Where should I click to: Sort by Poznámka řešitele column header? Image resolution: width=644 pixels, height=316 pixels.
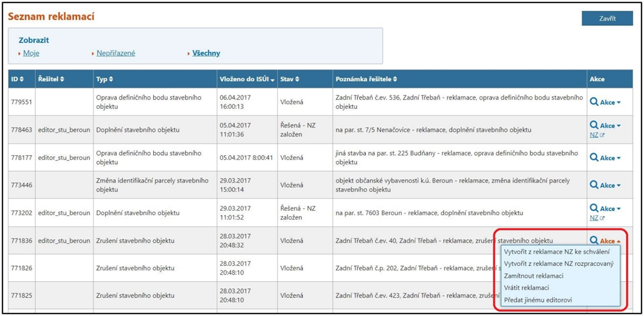tap(365, 79)
